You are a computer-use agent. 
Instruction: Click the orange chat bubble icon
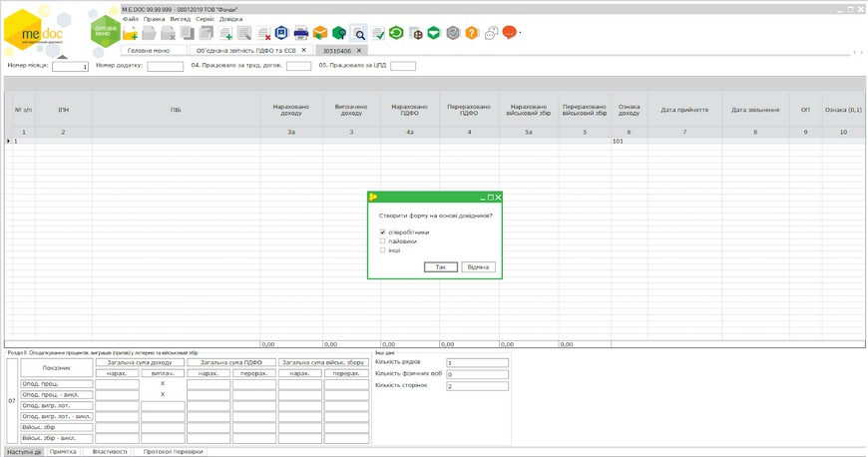click(x=509, y=33)
